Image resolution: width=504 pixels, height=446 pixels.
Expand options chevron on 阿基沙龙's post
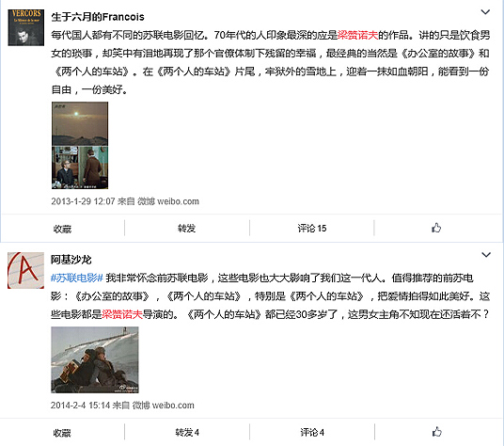tap(486, 255)
